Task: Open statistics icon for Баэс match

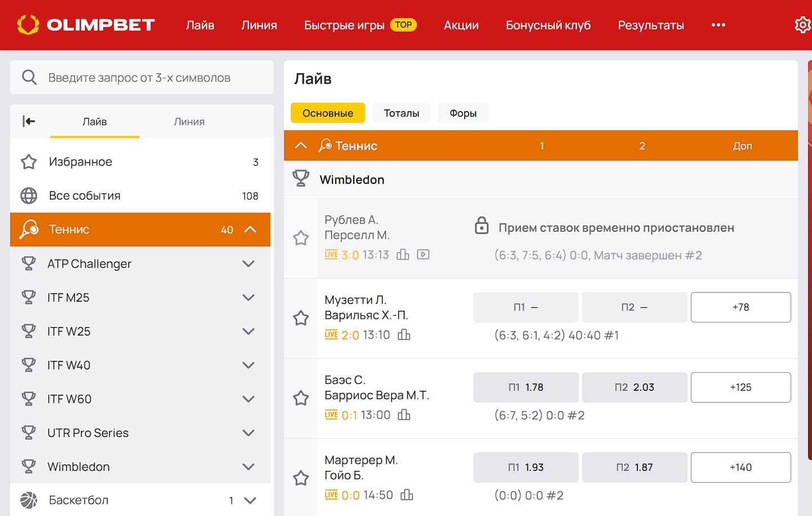Action: pyautogui.click(x=404, y=415)
